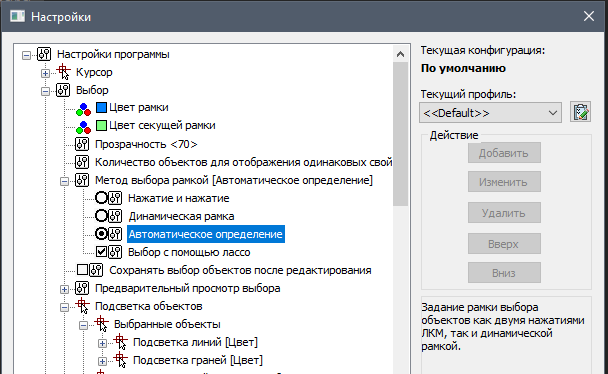Select the Настройки программы tree label
608x374 pixels.
pyautogui.click(x=113, y=54)
